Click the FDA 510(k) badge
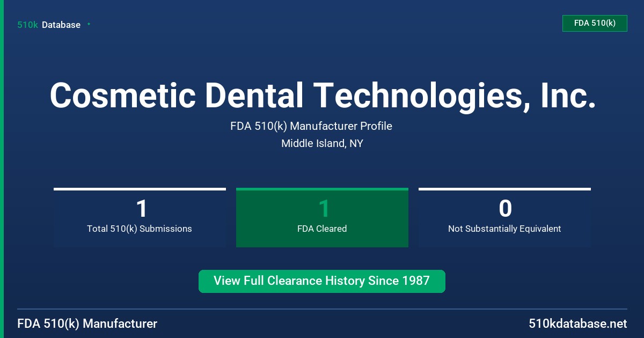 pyautogui.click(x=595, y=23)
